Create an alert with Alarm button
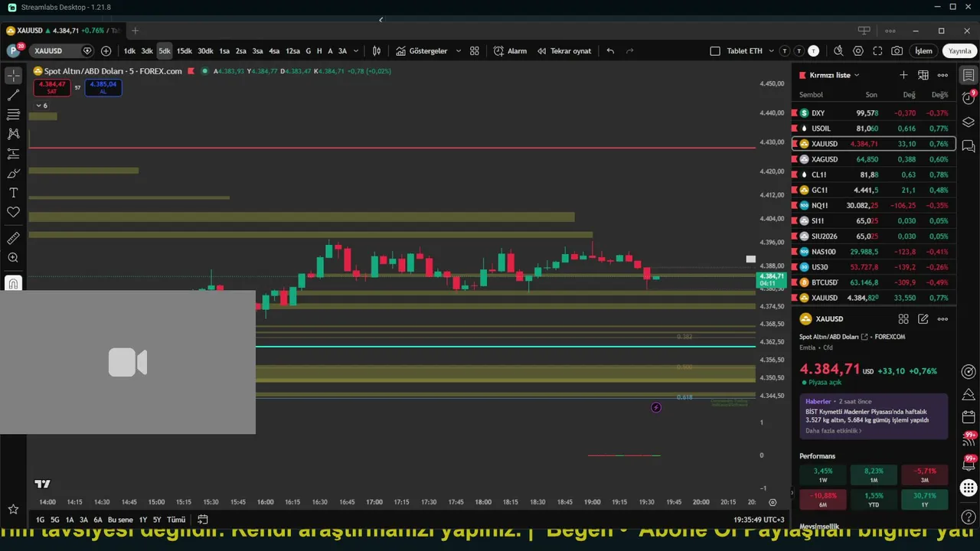This screenshot has height=551, width=980. pyautogui.click(x=510, y=51)
